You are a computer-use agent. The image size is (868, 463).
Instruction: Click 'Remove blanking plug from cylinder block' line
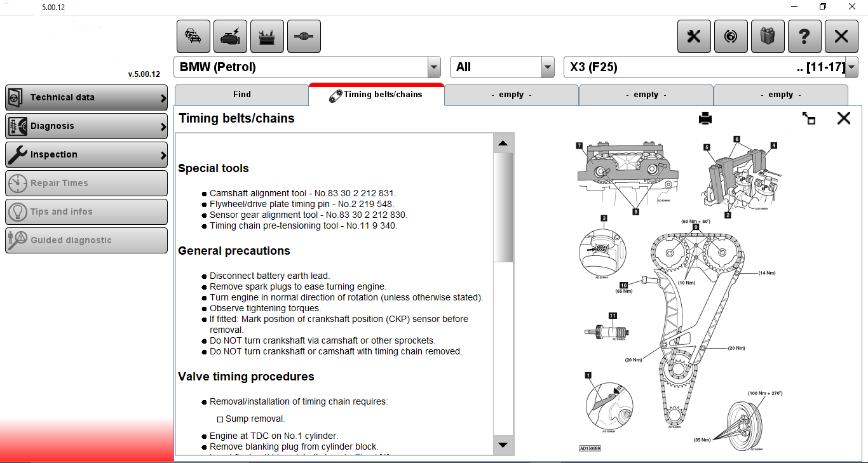point(294,446)
